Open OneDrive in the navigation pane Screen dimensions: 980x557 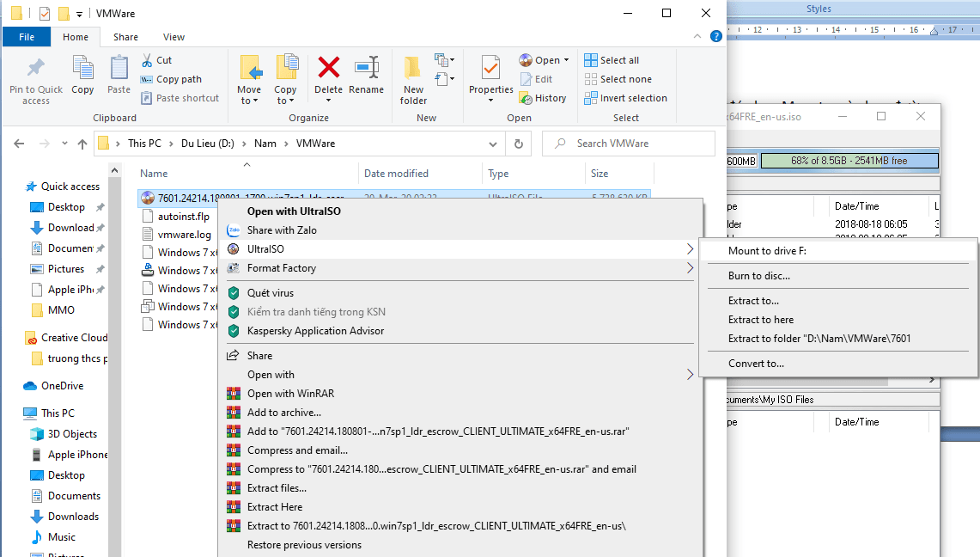[62, 386]
